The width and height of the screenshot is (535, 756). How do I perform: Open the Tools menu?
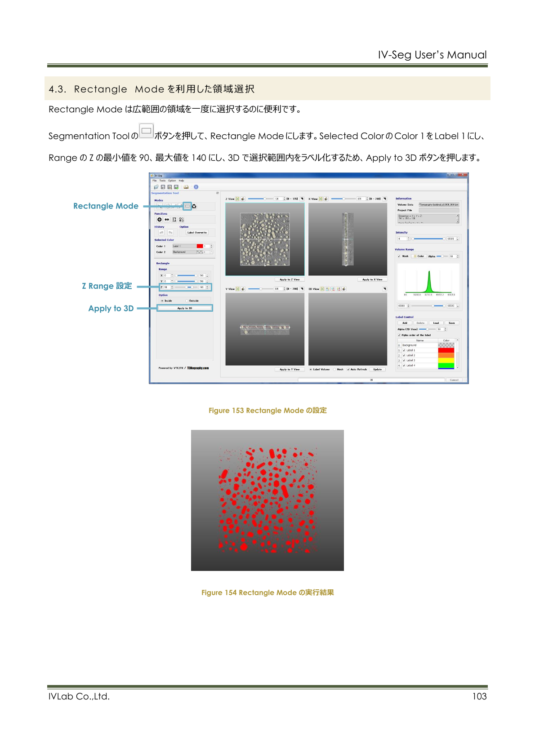click(162, 181)
